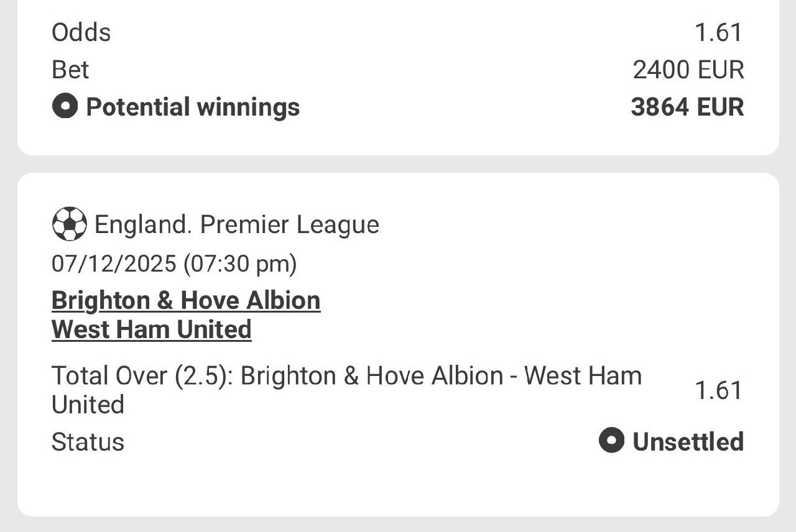Click the circle icon next to Unsettled

(x=611, y=441)
